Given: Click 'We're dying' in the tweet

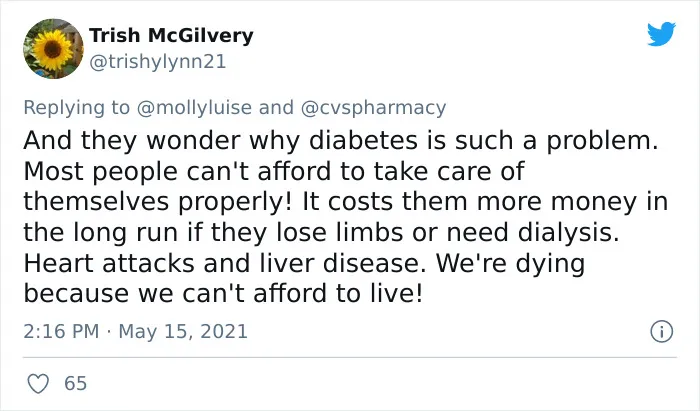Looking at the screenshot, I should point(510,264).
